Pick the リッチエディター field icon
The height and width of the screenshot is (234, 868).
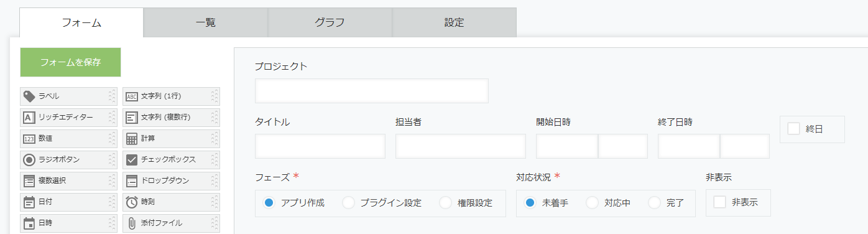pos(29,117)
